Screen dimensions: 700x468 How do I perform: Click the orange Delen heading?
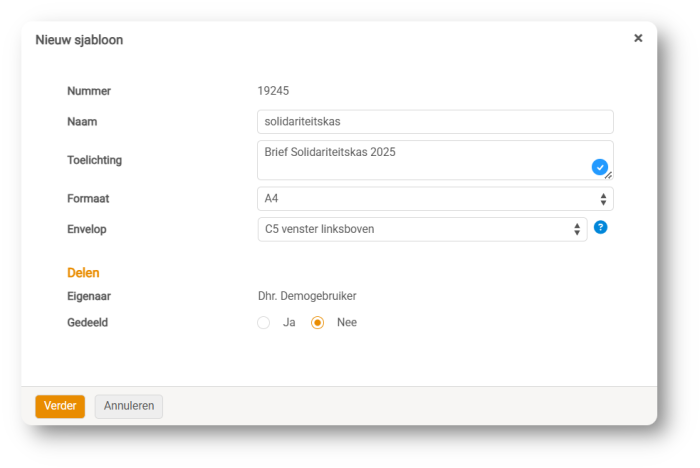coord(83,273)
